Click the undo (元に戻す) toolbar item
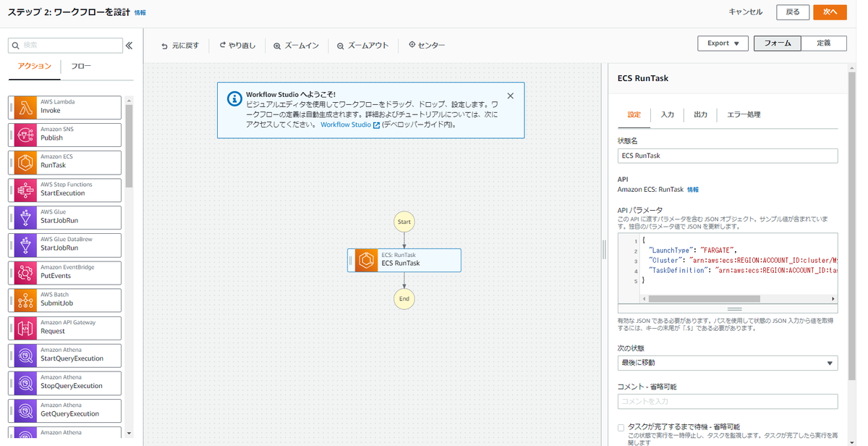Image resolution: width=868 pixels, height=446 pixels. pos(179,46)
